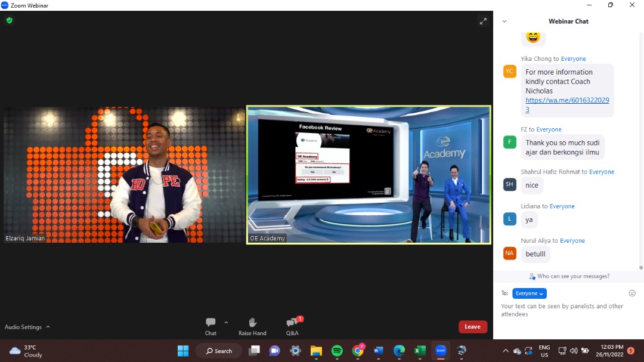Open Spotify from the taskbar
644x362 pixels.
[x=337, y=351]
